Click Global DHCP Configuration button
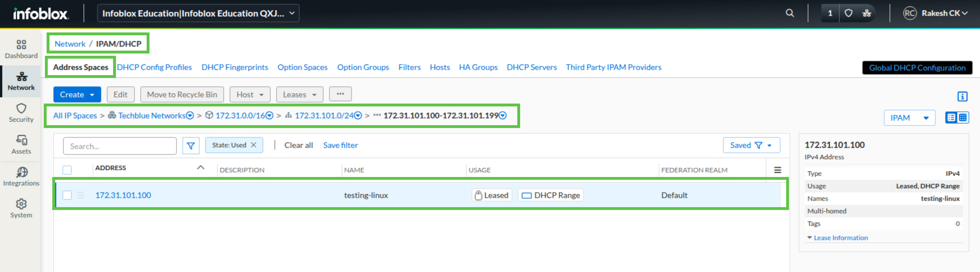The image size is (980, 272). pos(917,68)
